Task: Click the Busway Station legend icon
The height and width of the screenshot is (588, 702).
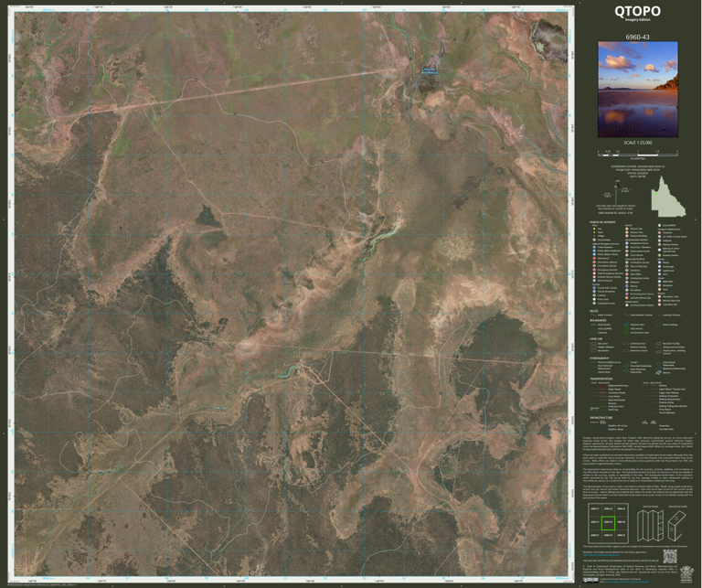Action: point(659,255)
